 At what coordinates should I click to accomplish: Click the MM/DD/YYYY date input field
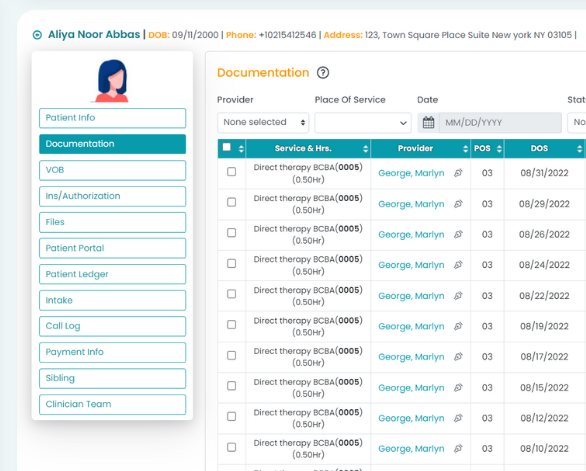coord(500,123)
